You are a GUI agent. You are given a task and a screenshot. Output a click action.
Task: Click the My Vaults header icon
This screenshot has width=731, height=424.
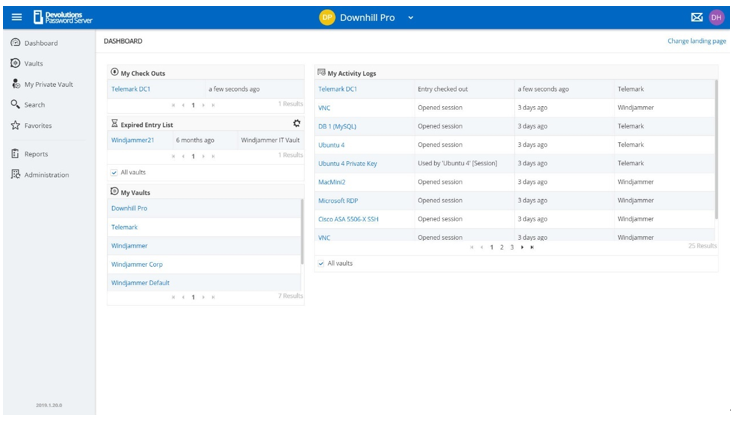tap(114, 191)
